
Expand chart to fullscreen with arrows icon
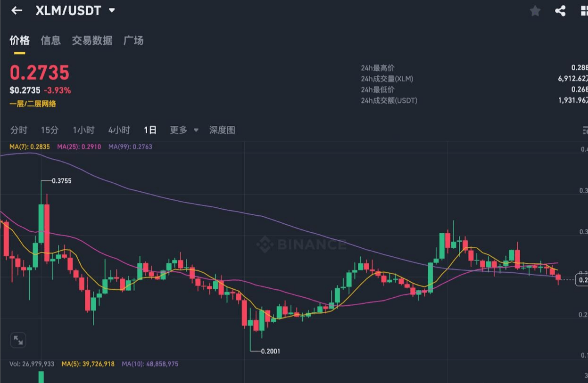click(18, 340)
